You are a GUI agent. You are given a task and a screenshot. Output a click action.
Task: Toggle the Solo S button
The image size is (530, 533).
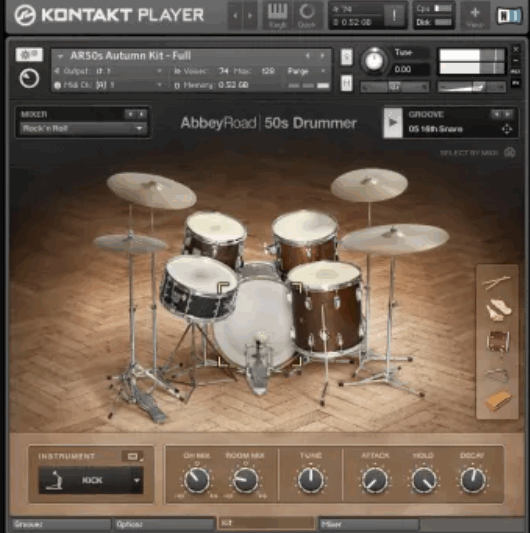pyautogui.click(x=346, y=57)
